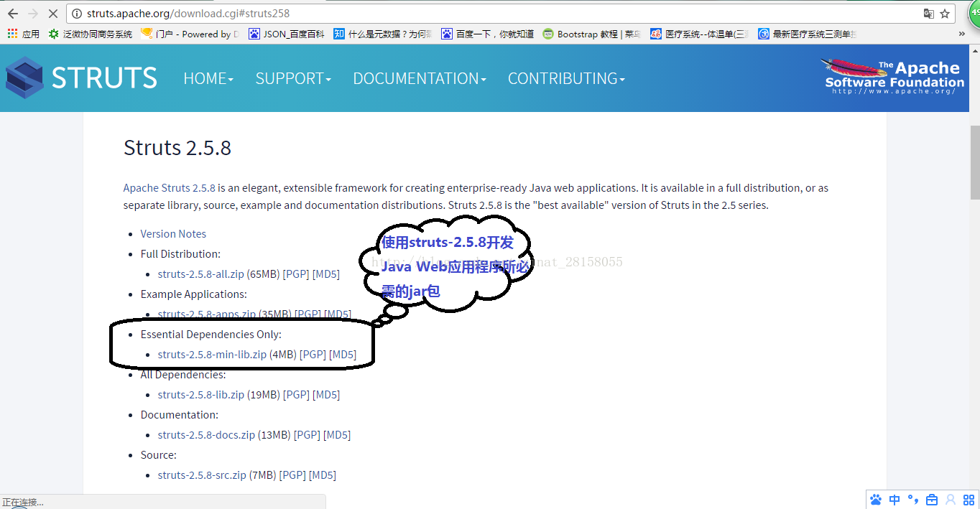Expand the DOCUMENTATION navigation dropdown
The width and height of the screenshot is (980, 509).
pos(420,78)
